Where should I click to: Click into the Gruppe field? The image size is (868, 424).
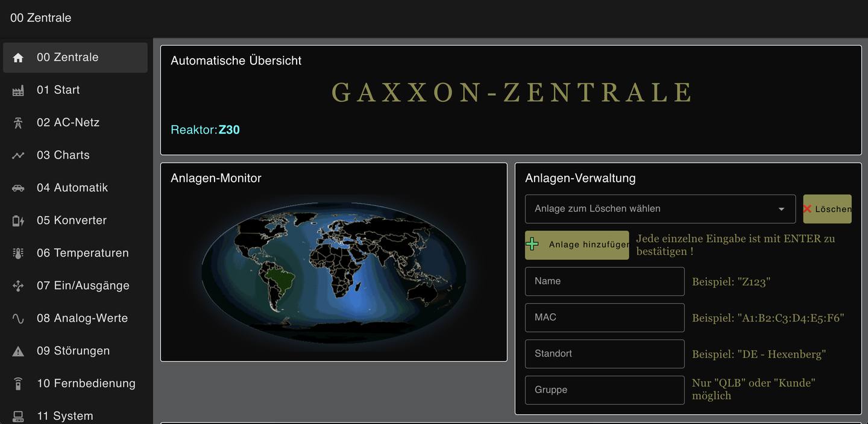tap(605, 390)
